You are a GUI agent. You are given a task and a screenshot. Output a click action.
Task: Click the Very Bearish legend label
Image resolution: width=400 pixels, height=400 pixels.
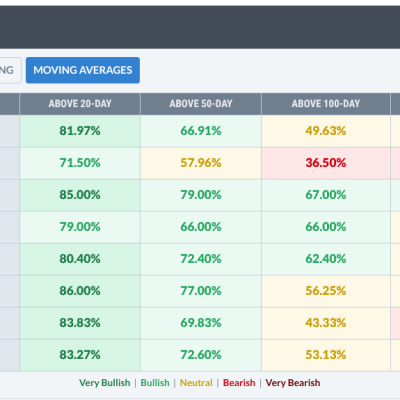tap(293, 383)
